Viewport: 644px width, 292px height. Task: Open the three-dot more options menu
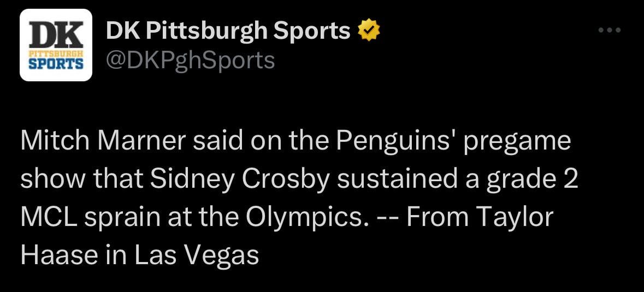coord(610,31)
